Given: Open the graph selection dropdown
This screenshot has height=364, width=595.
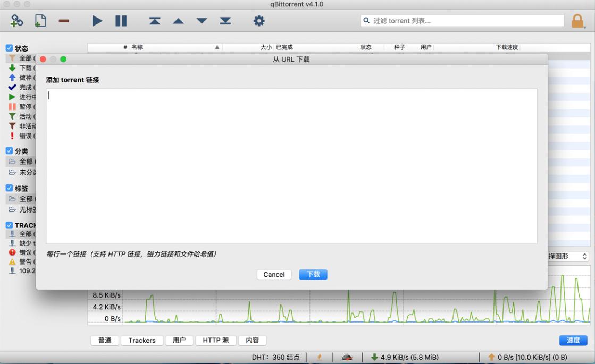Looking at the screenshot, I should click(568, 256).
